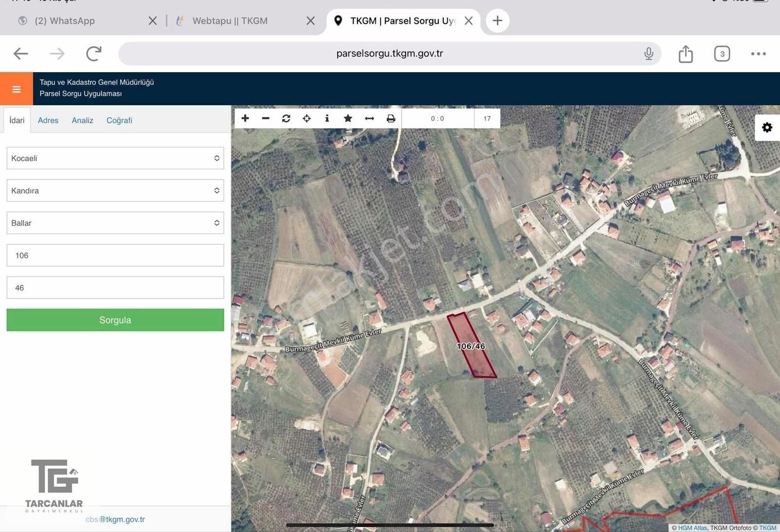Expand the Kandıra district dropdown
The height and width of the screenshot is (532, 780).
tap(115, 190)
